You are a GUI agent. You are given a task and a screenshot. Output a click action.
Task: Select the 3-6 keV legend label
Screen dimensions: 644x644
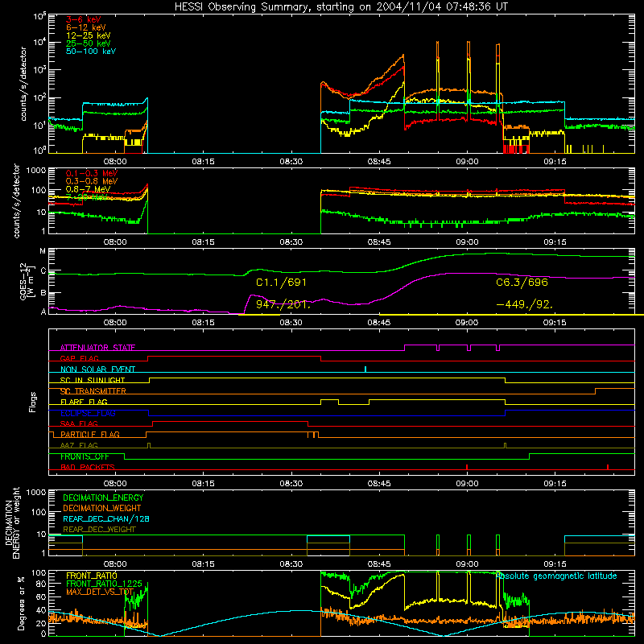[83, 19]
